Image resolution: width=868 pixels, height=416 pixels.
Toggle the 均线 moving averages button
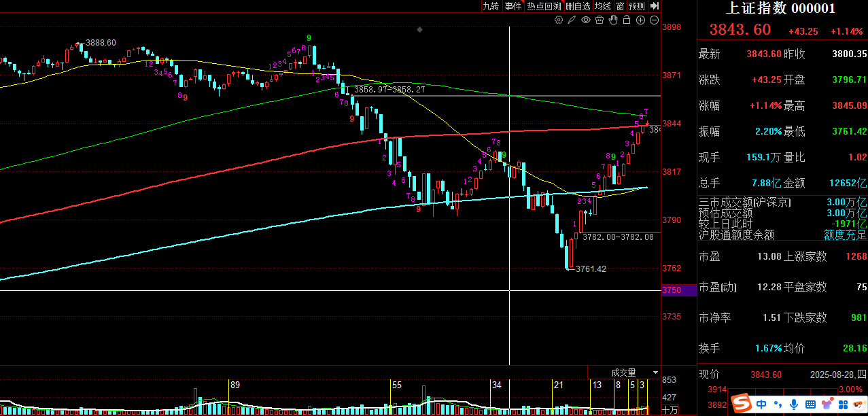click(602, 6)
